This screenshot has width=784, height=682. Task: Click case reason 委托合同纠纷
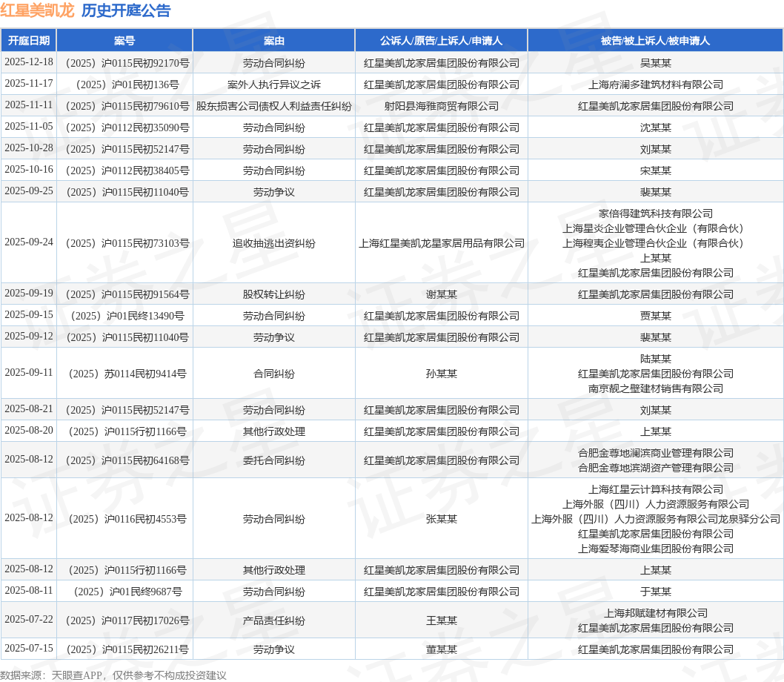[274, 460]
